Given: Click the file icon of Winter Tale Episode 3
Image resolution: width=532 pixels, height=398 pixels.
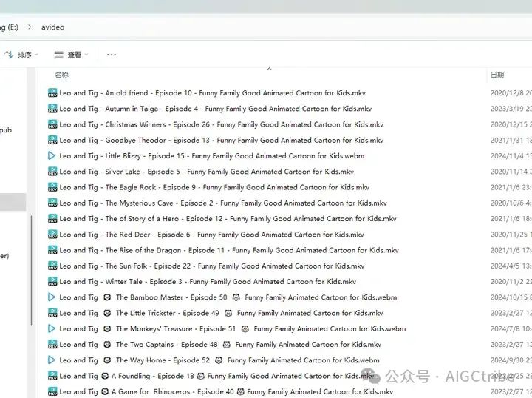Looking at the screenshot, I should [x=52, y=282].
